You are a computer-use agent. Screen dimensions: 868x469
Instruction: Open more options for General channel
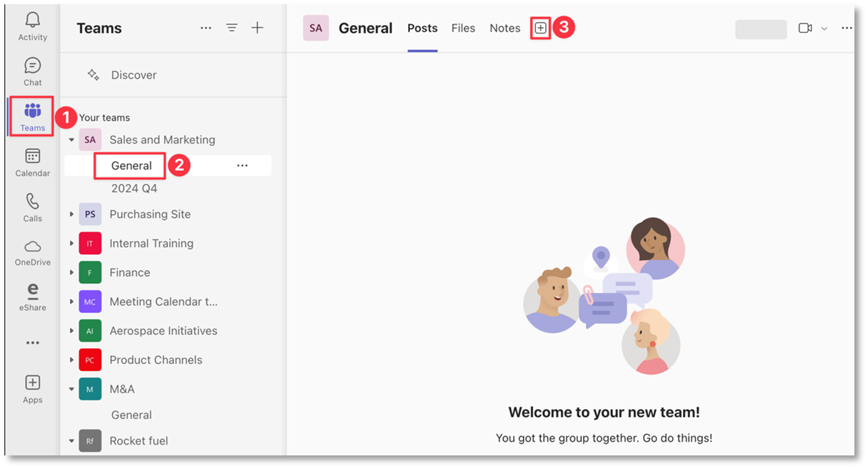click(242, 165)
